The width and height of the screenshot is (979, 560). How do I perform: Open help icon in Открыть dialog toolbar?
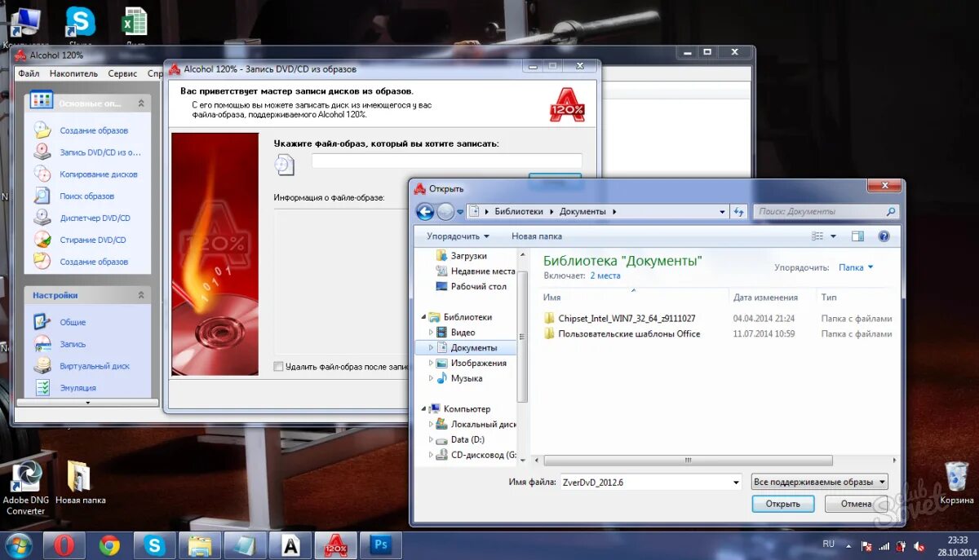click(884, 236)
